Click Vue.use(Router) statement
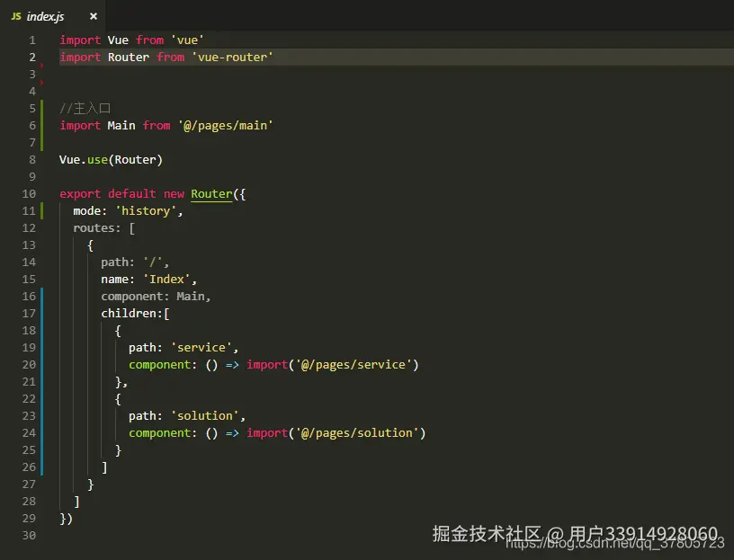Image resolution: width=734 pixels, height=560 pixels. (x=111, y=159)
